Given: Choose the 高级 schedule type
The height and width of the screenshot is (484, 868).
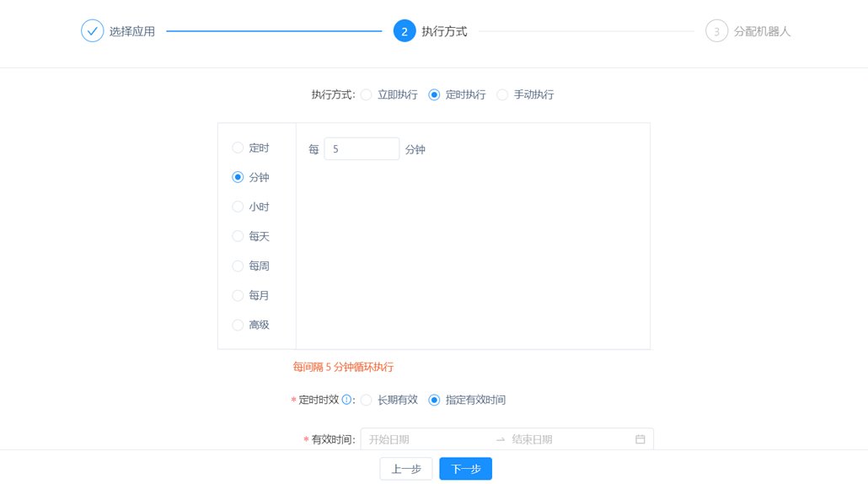Looking at the screenshot, I should tap(238, 325).
